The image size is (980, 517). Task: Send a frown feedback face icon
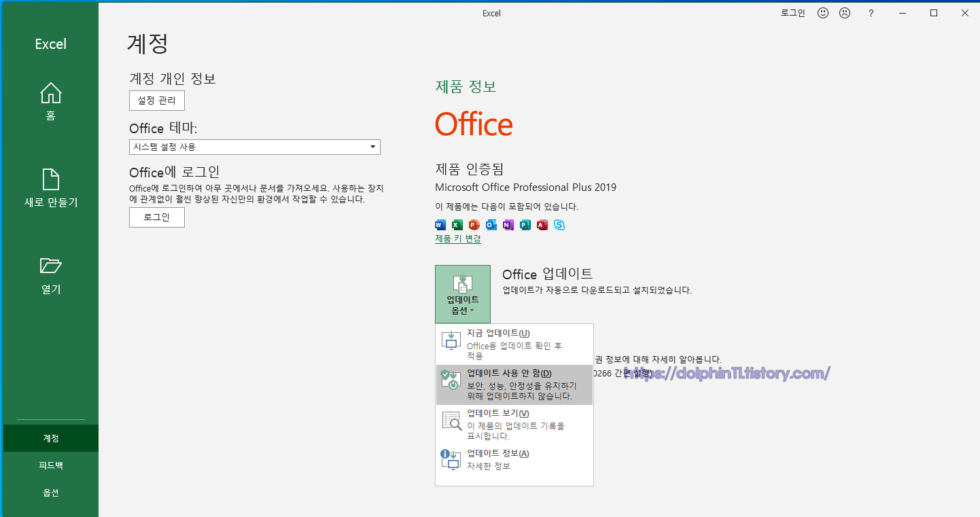pyautogui.click(x=845, y=13)
